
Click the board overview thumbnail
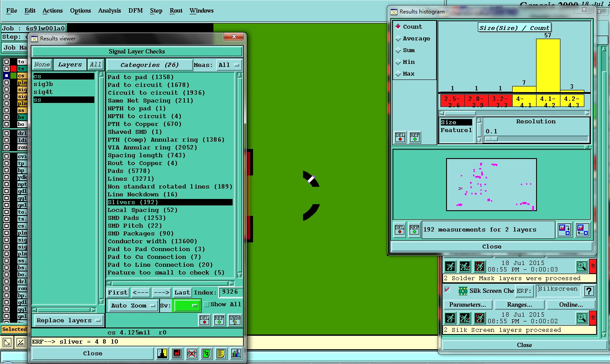coord(491,185)
